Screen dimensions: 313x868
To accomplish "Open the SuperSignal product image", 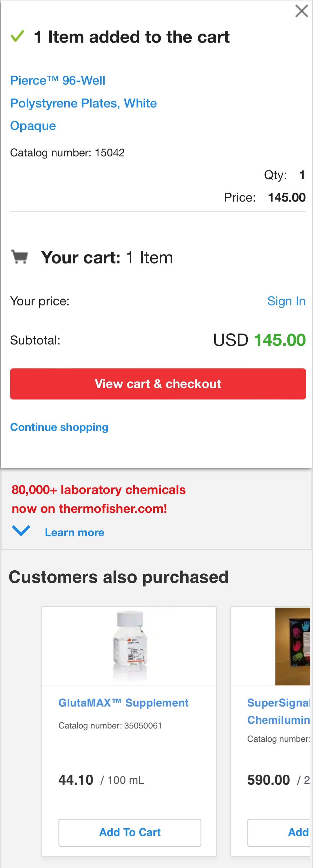I will click(292, 646).
